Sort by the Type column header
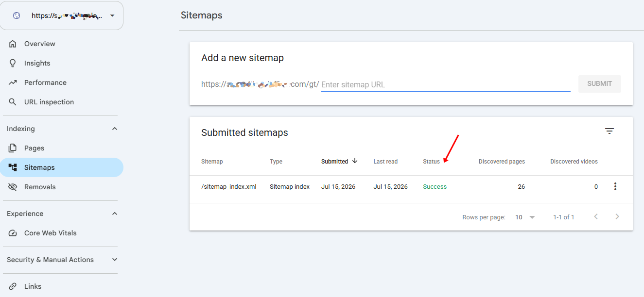Screen dimensions: 644x297 pos(276,162)
